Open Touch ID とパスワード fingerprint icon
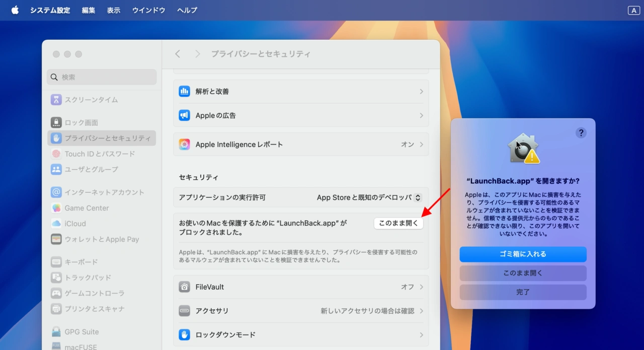The width and height of the screenshot is (644, 350). [56, 154]
